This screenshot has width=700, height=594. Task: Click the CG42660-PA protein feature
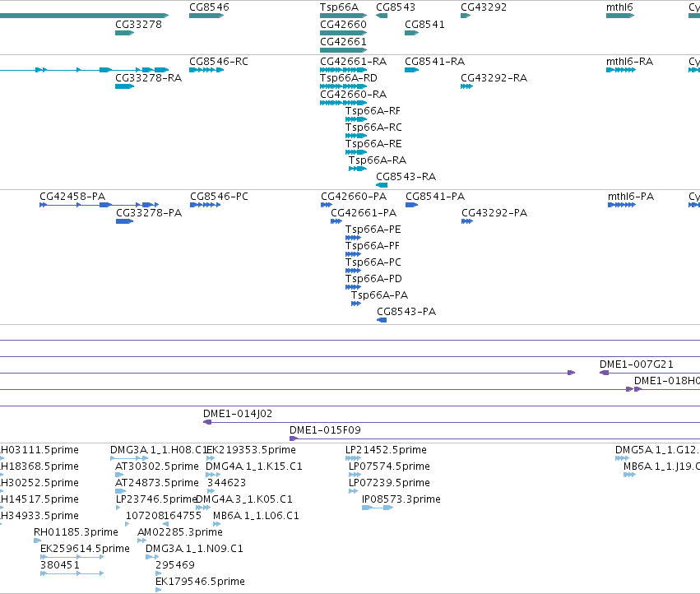pos(327,205)
